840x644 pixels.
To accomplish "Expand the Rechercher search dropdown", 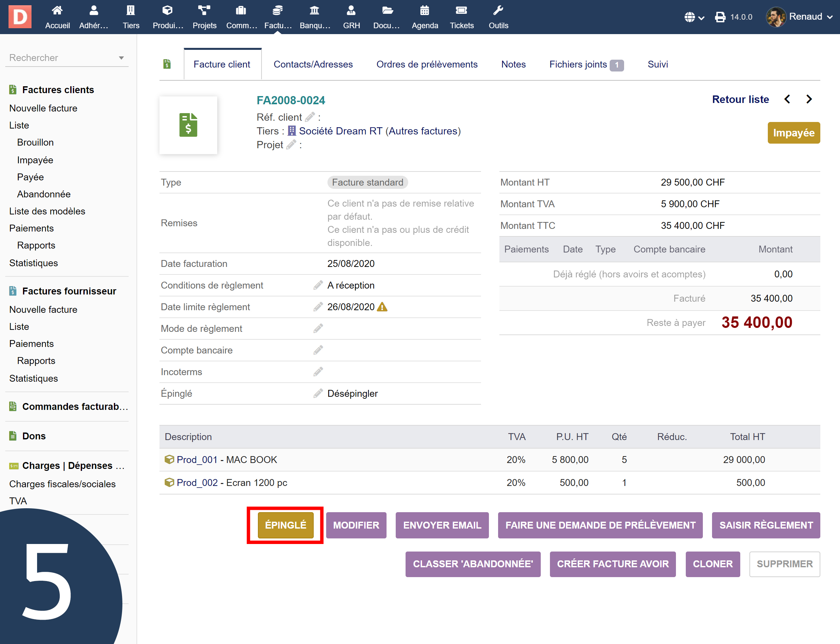I will coord(121,58).
